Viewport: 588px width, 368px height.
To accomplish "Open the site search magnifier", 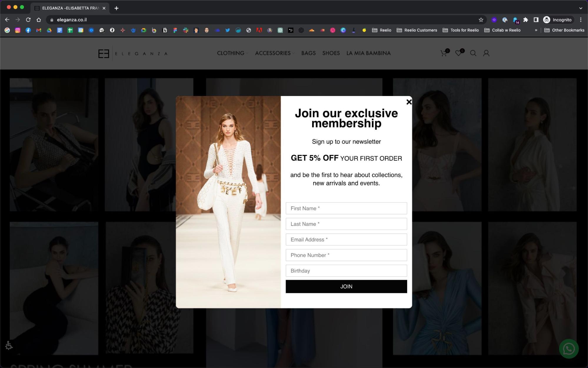I will 473,53.
